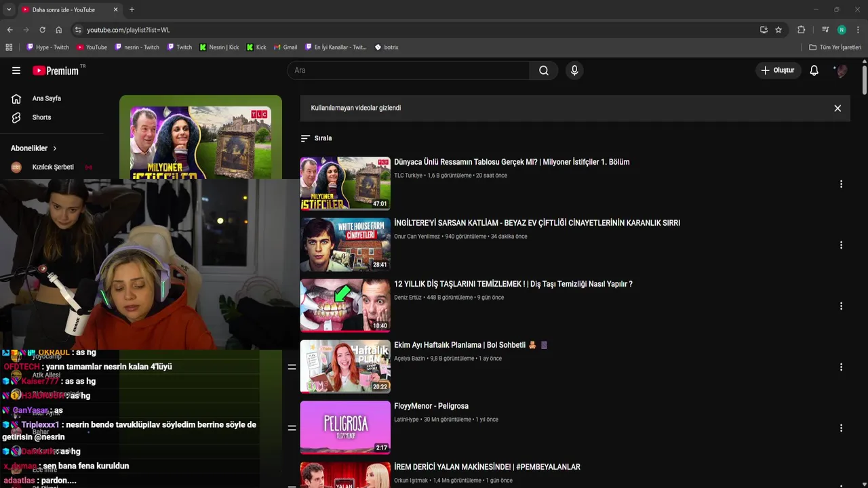The height and width of the screenshot is (488, 868).
Task: Open the YouTube hamburger guide menu
Action: (x=16, y=70)
